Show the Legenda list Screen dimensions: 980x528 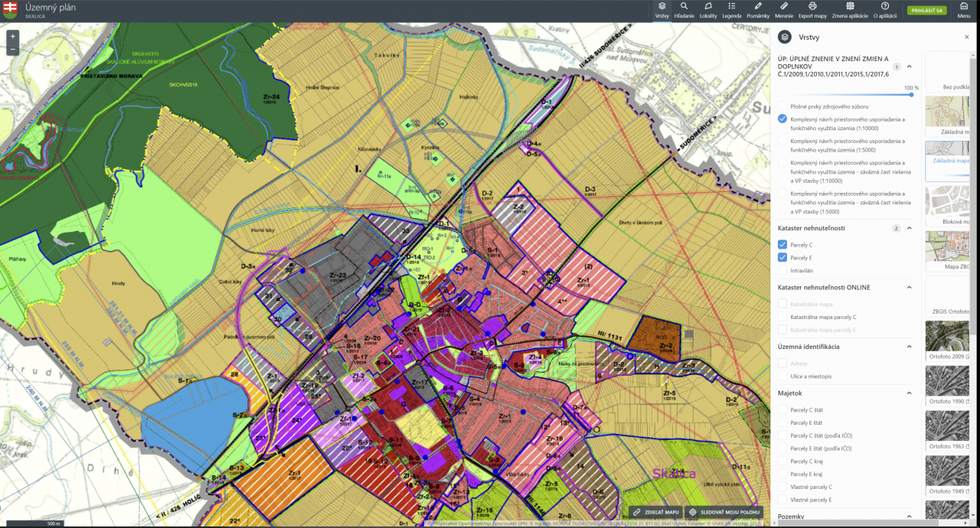731,10
